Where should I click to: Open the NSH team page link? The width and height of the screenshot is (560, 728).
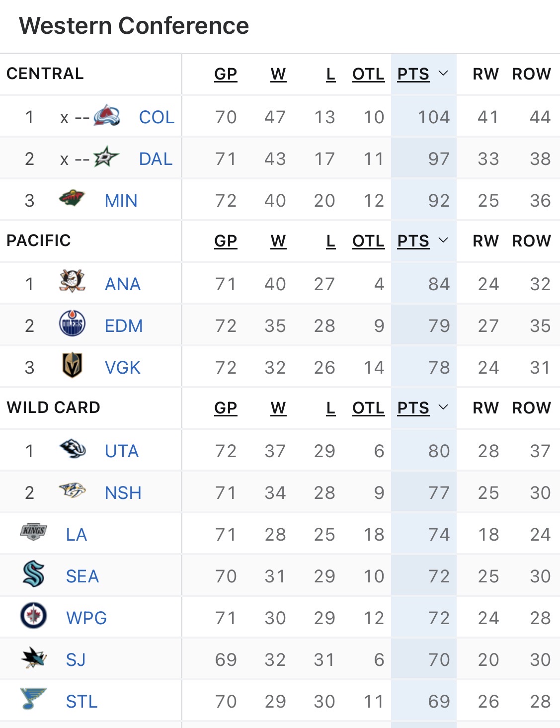click(123, 493)
